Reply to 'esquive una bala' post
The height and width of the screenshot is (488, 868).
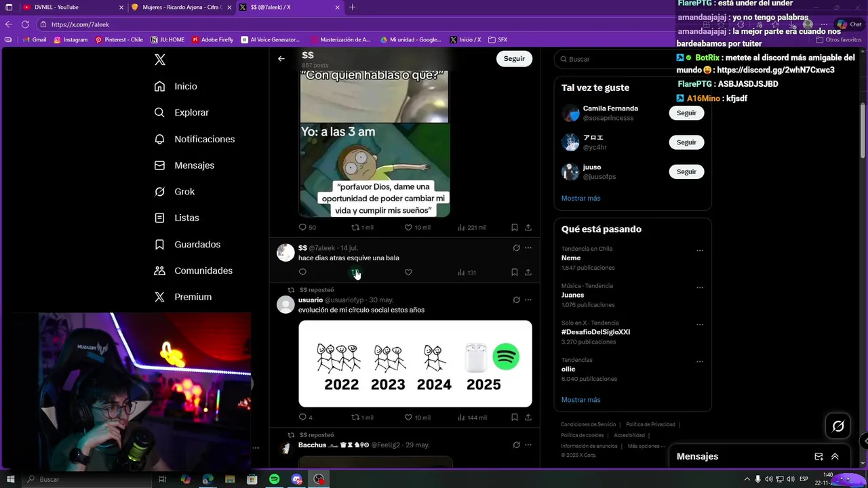point(302,272)
